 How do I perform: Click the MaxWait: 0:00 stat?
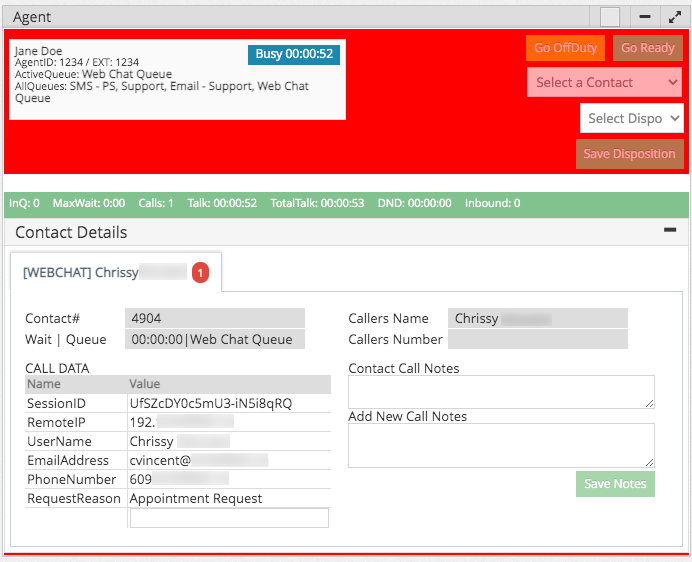[89, 203]
